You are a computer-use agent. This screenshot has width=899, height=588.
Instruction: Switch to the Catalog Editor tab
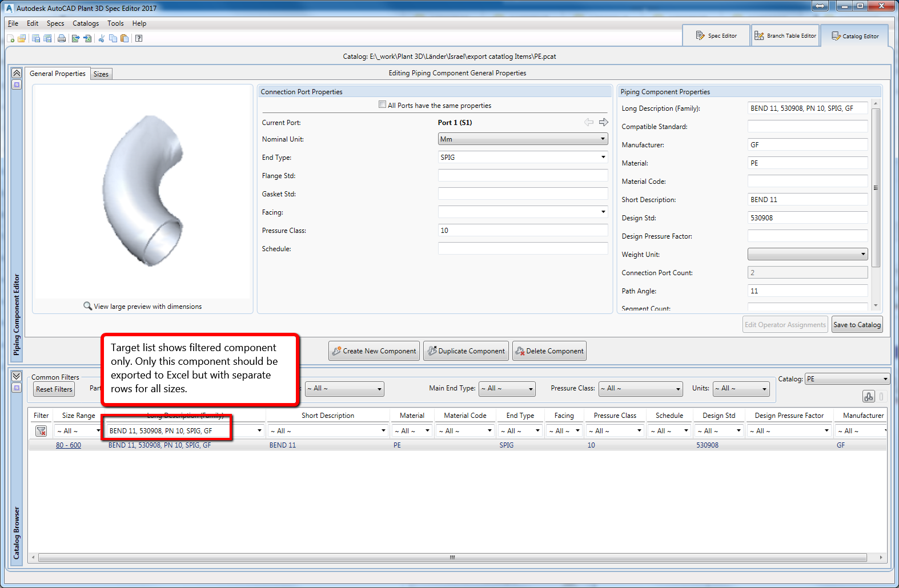854,36
